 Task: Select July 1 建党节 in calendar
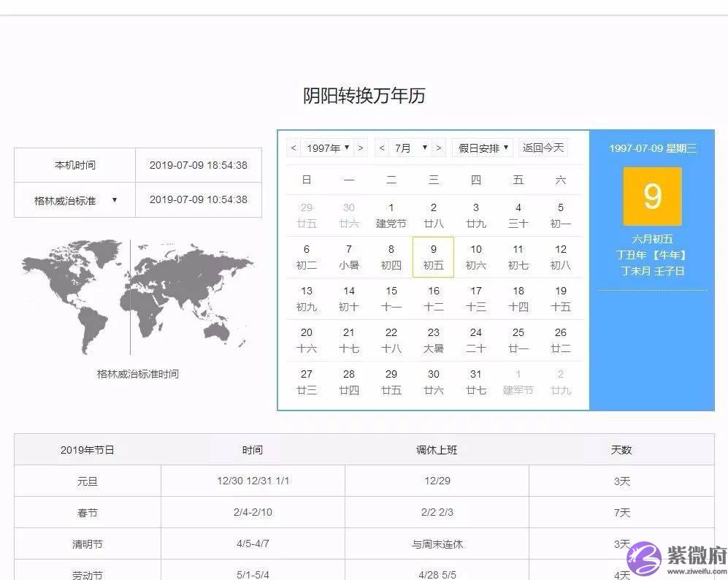(391, 215)
